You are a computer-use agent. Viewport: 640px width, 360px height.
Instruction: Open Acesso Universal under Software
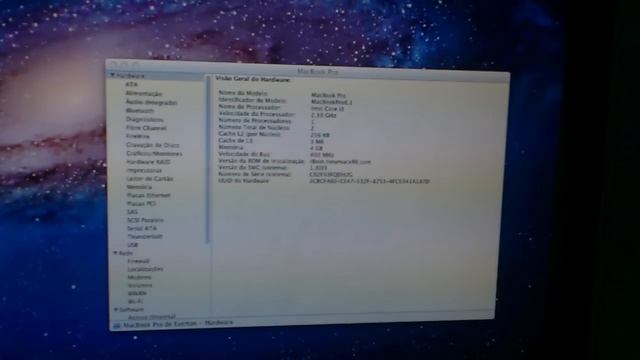[x=152, y=317]
